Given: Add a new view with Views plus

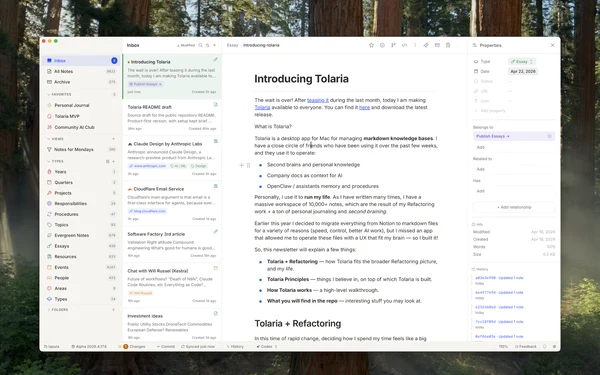Looking at the screenshot, I should coord(113,139).
